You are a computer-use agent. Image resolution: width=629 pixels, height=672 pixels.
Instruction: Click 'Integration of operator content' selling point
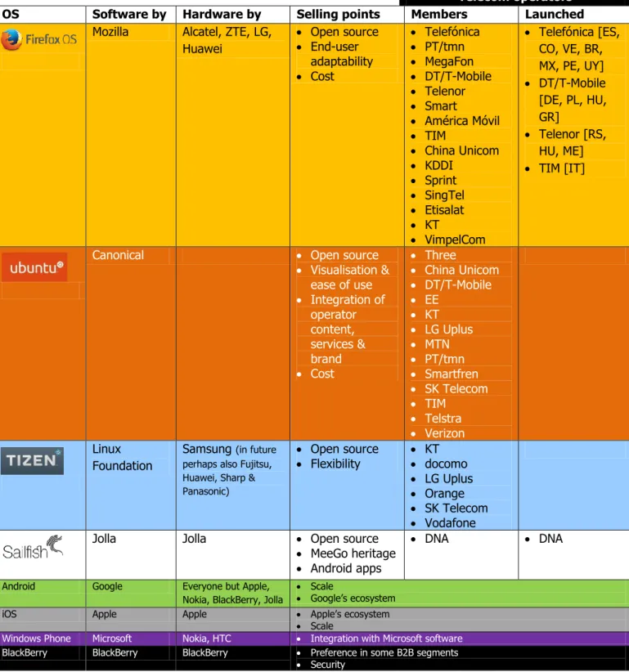click(x=348, y=315)
